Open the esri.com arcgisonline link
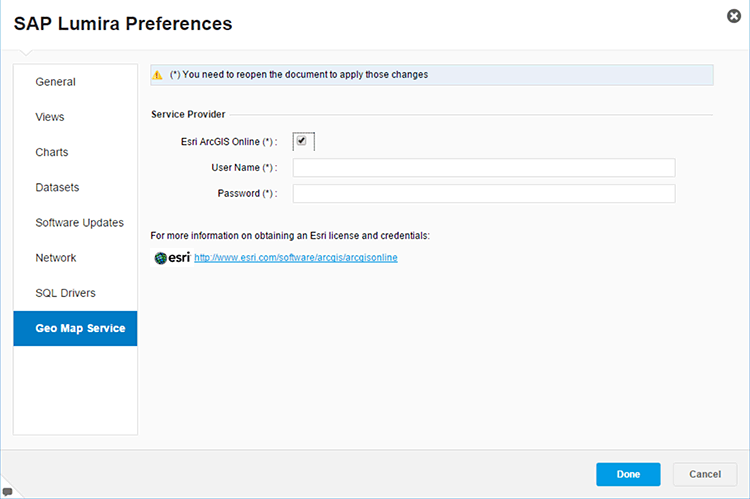The height and width of the screenshot is (499, 750). [296, 258]
